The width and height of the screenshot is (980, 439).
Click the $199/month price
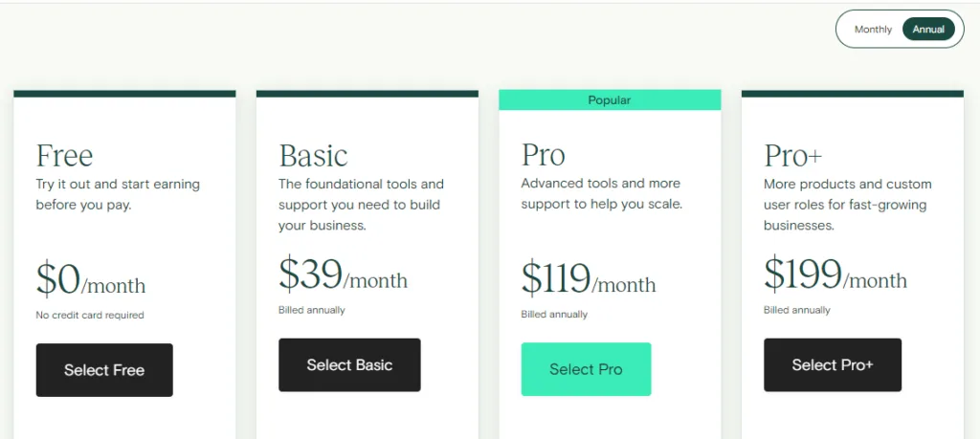tap(835, 275)
